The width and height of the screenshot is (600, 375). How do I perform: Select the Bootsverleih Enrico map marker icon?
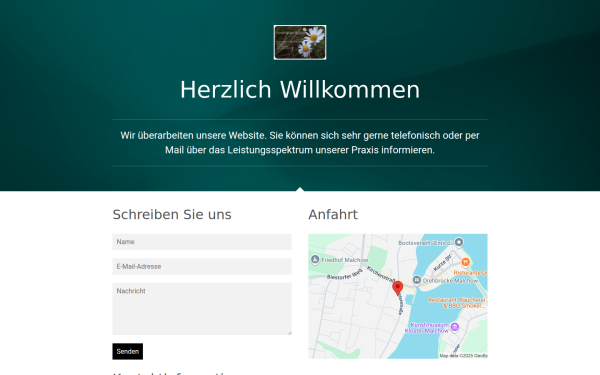click(459, 242)
